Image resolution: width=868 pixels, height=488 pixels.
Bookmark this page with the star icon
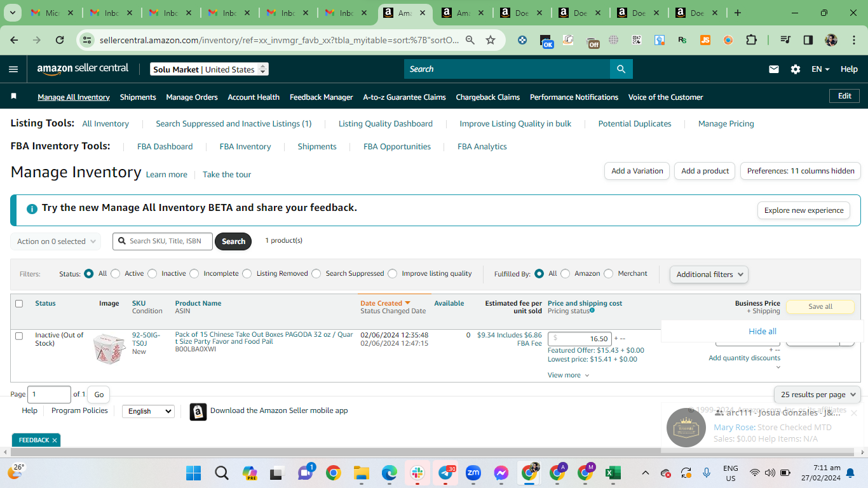491,40
